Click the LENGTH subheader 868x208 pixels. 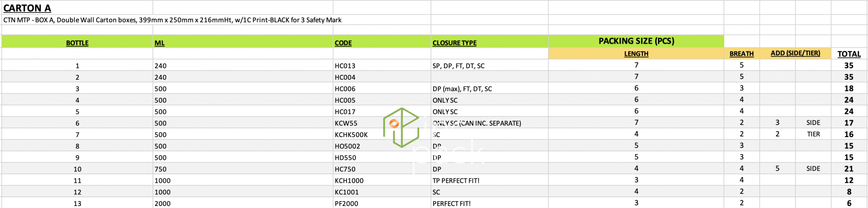(636, 54)
